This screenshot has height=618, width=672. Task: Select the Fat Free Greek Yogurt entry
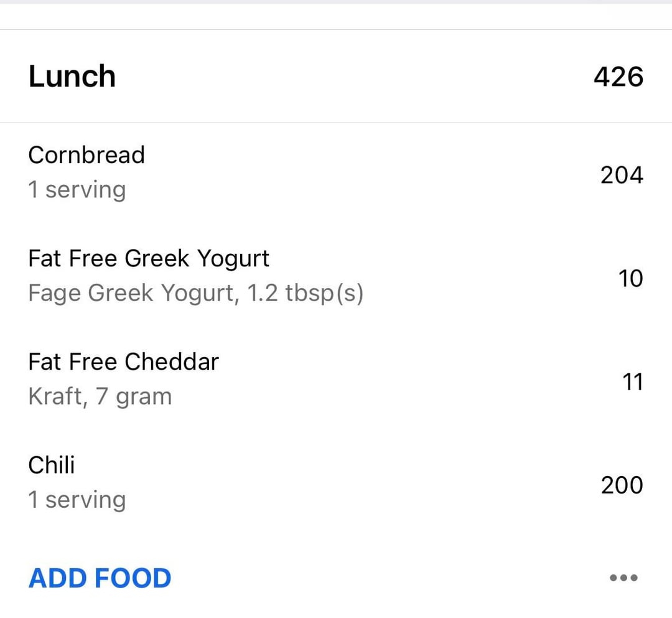tap(149, 258)
